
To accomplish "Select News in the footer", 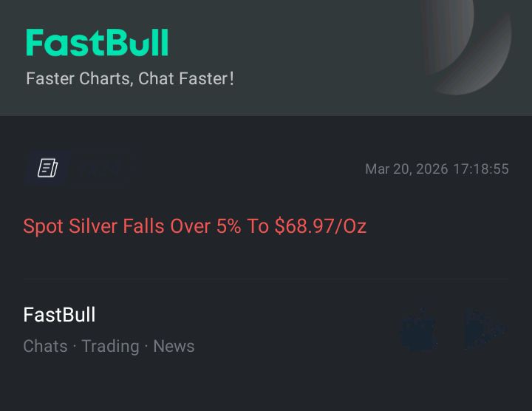I will coord(174,346).
